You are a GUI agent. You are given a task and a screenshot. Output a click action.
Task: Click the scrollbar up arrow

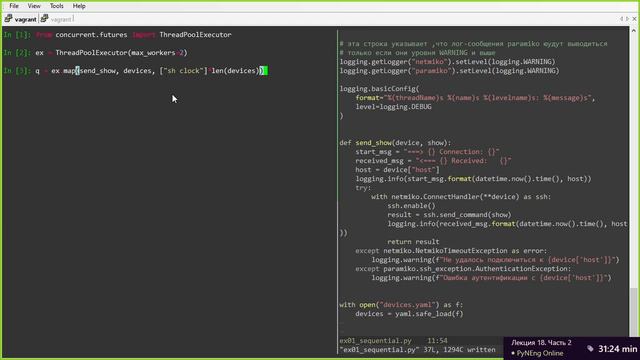pos(633,31)
